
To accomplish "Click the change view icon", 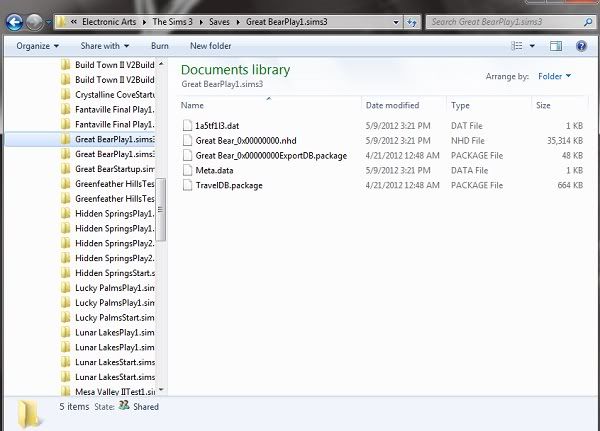I will (517, 46).
